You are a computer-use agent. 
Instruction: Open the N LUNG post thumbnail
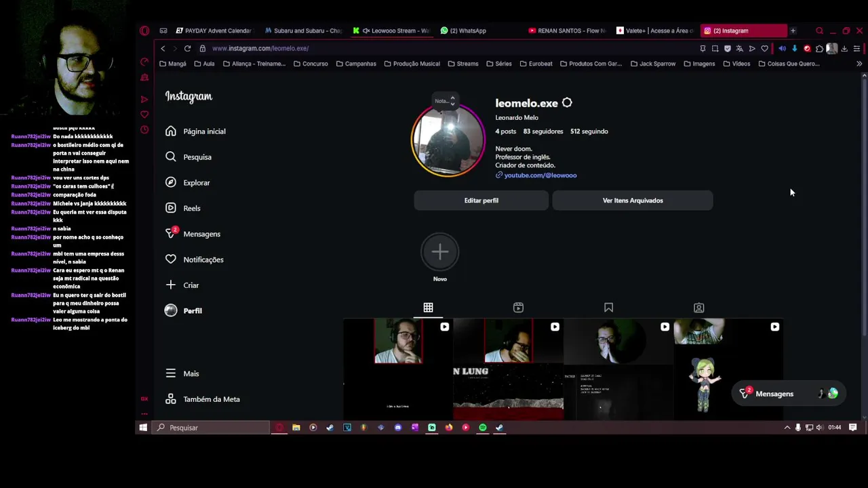[508, 369]
